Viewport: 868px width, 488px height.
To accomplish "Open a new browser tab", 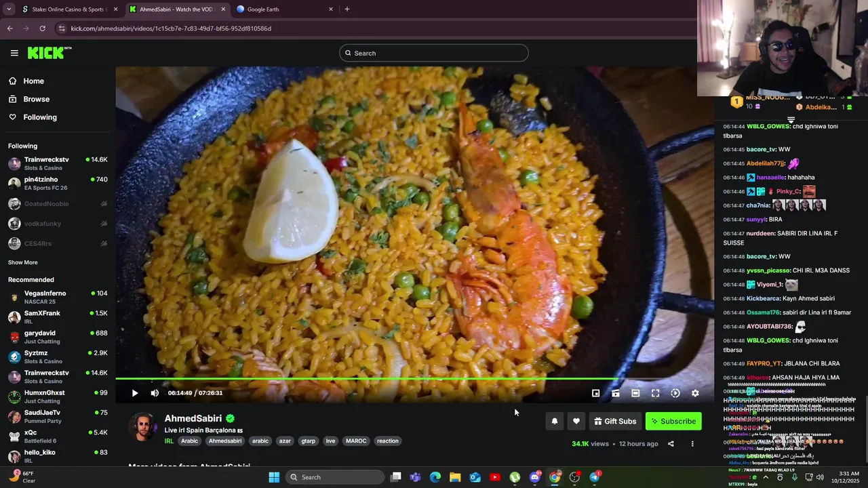I will (x=347, y=9).
